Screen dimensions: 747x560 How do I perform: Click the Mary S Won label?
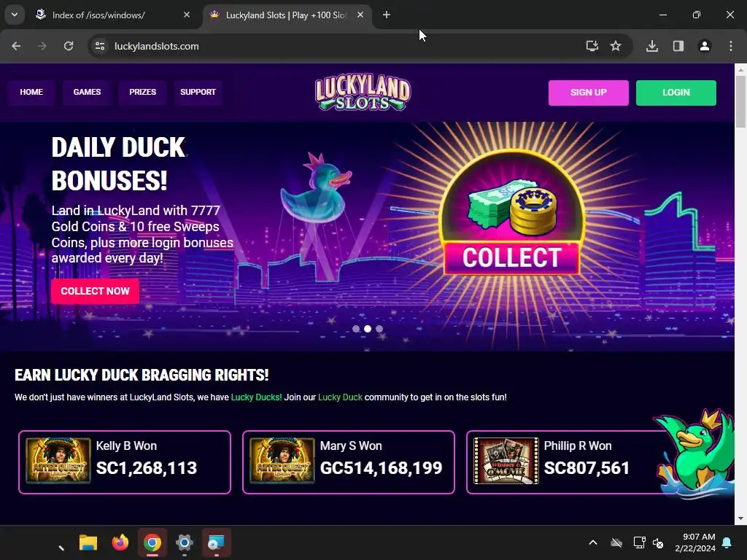(x=351, y=446)
